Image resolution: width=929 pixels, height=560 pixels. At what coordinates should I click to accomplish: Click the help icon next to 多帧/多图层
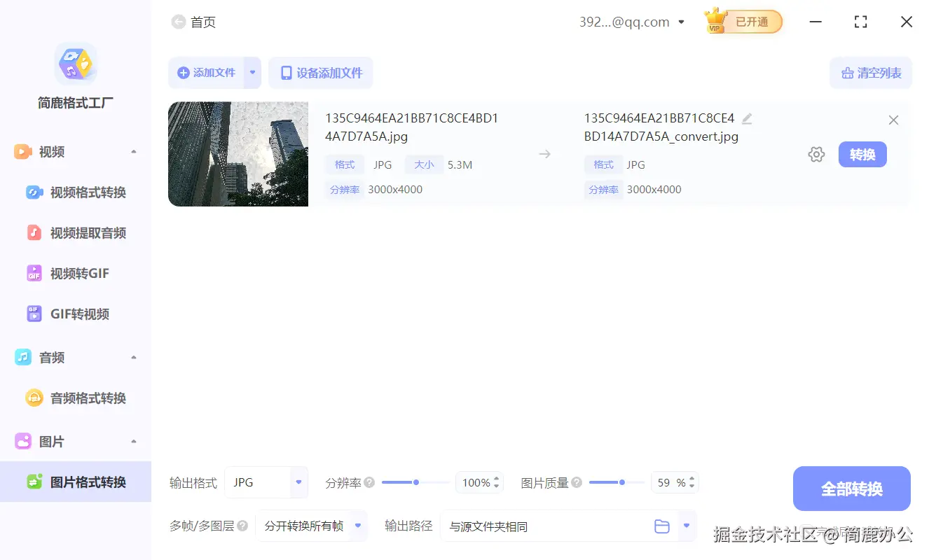pyautogui.click(x=242, y=526)
